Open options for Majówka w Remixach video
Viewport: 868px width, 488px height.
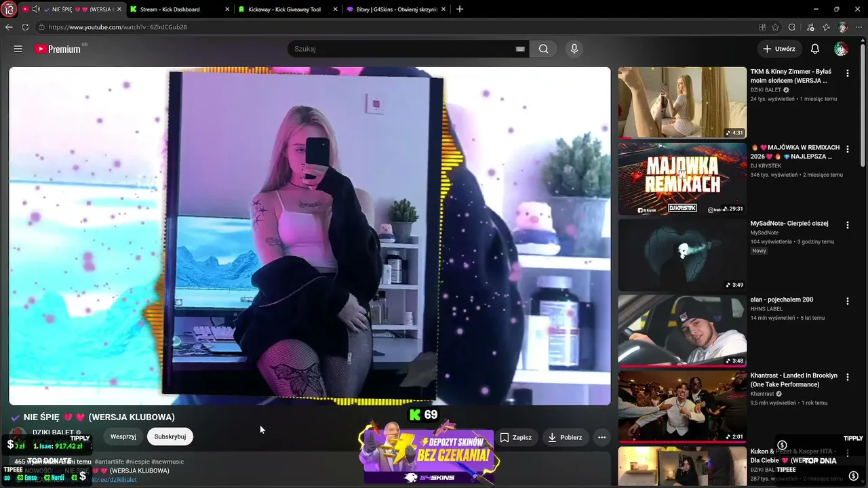(847, 148)
